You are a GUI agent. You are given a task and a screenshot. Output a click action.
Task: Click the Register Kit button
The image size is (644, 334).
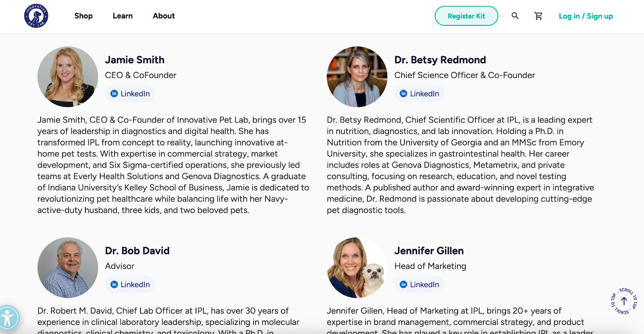[x=466, y=16]
